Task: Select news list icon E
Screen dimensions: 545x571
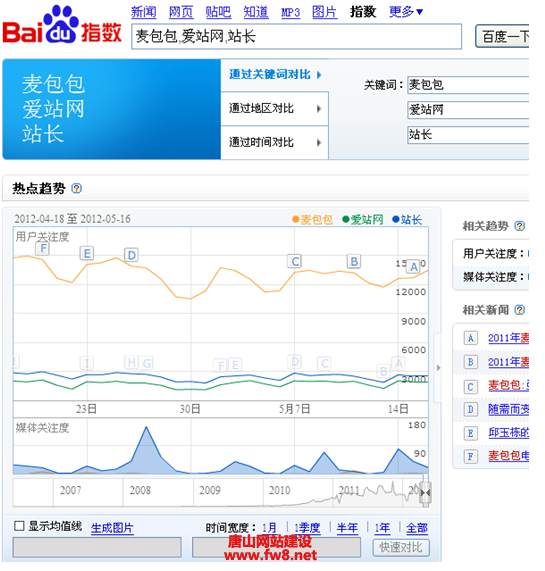Action: [x=470, y=433]
